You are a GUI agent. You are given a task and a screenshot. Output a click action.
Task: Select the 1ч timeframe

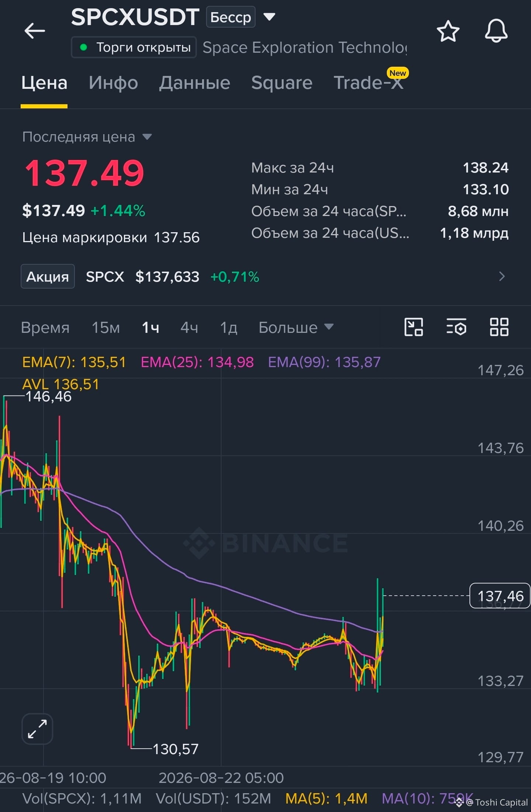[150, 327]
